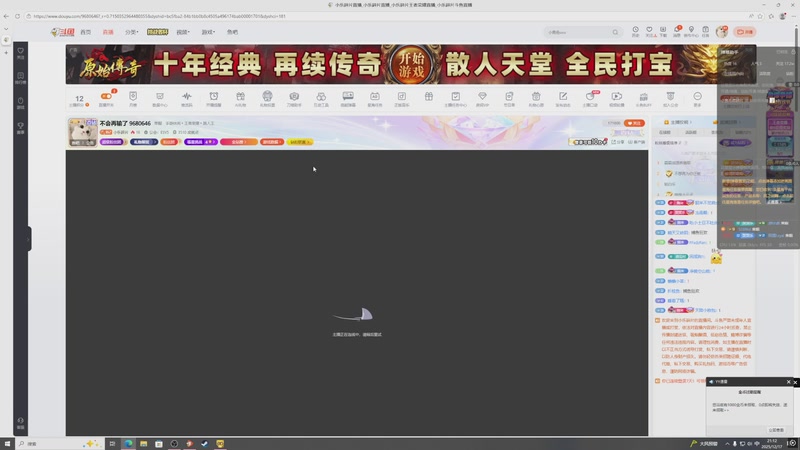Viewport: 800px width, 450px height.
Task: Toggle the orange live broadcast switch
Action: pyautogui.click(x=106, y=98)
